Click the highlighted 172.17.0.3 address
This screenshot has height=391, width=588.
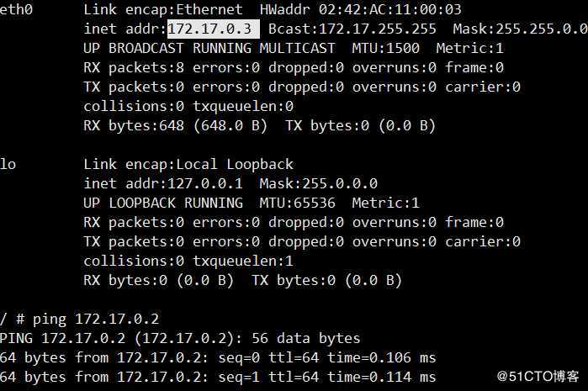[x=214, y=29]
